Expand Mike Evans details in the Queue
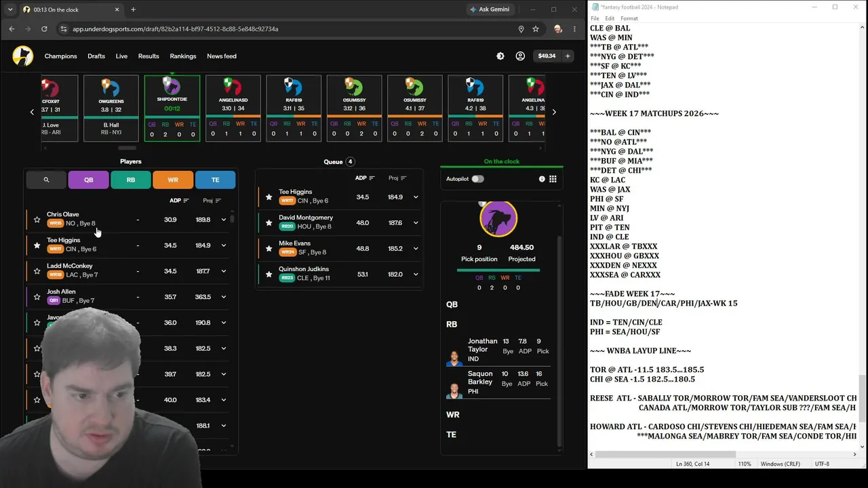The height and width of the screenshot is (488, 868). 416,249
